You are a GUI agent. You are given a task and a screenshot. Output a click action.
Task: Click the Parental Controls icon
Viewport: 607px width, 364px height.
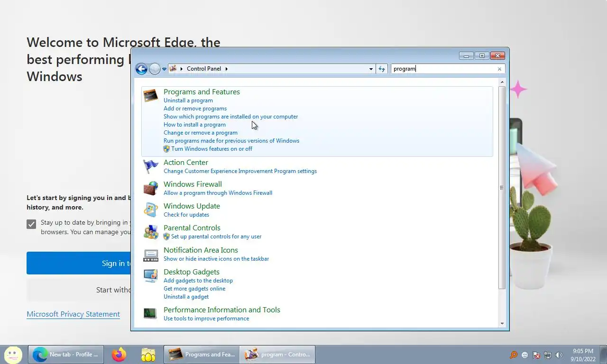[151, 232]
